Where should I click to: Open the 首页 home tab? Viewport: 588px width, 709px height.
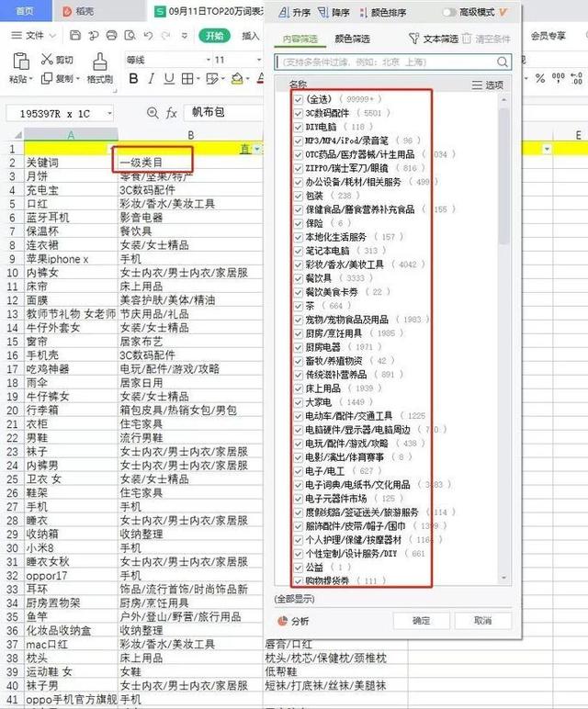(25, 11)
